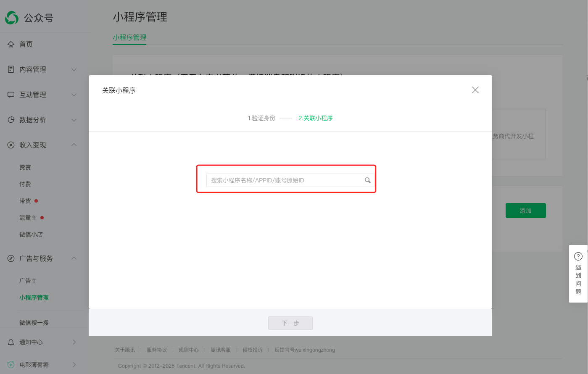Collapse the 收入变现 chevron

point(74,145)
